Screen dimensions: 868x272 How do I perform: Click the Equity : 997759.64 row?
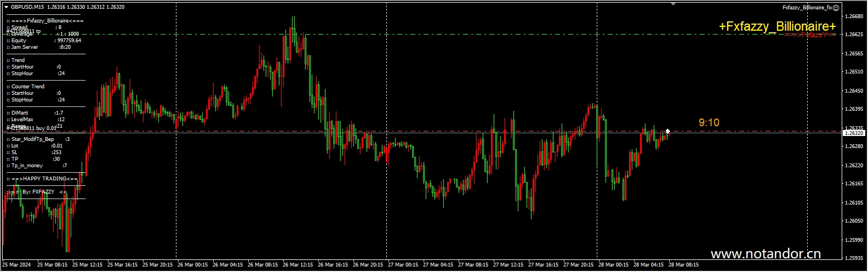(x=44, y=41)
